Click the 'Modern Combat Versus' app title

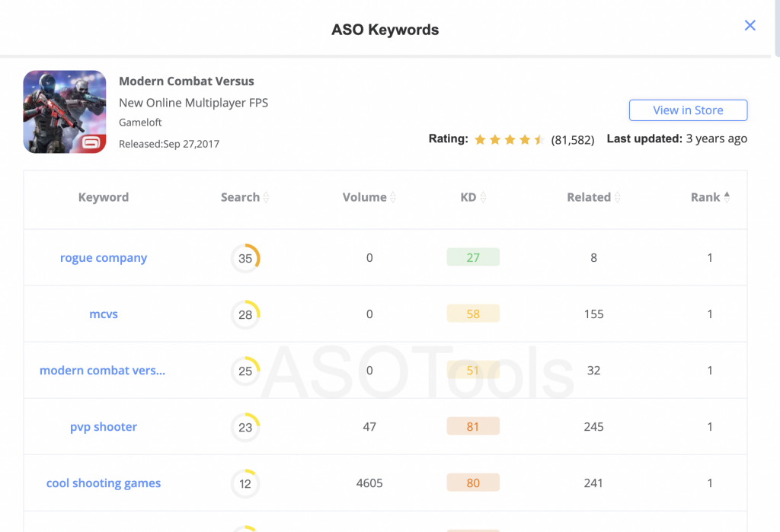(x=187, y=81)
